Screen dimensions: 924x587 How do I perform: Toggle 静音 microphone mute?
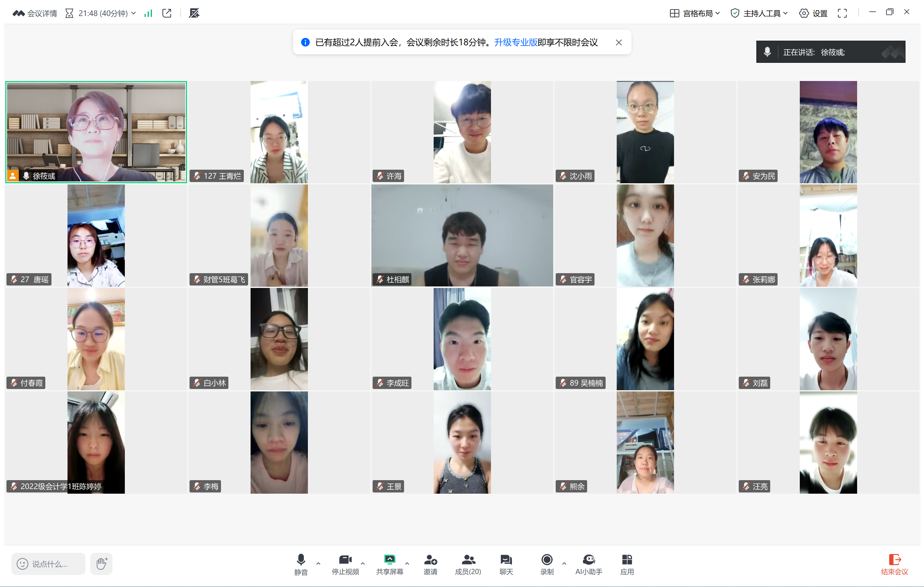(x=301, y=564)
